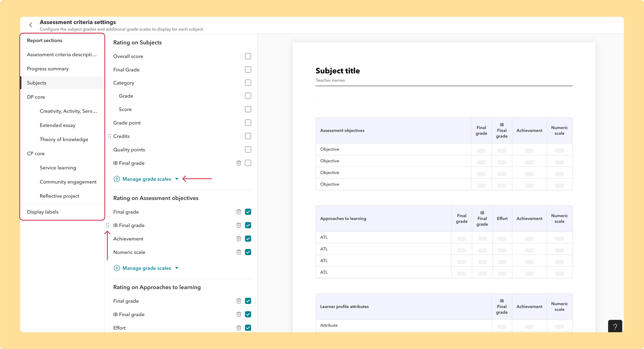Uncheck Final grade in Approaches to learning
The width and height of the screenshot is (644, 349).
(248, 301)
